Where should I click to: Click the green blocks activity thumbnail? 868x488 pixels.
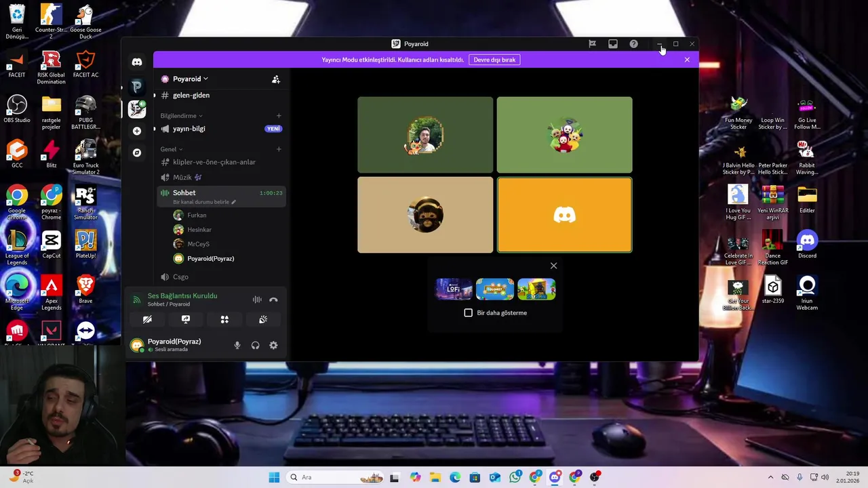536,289
